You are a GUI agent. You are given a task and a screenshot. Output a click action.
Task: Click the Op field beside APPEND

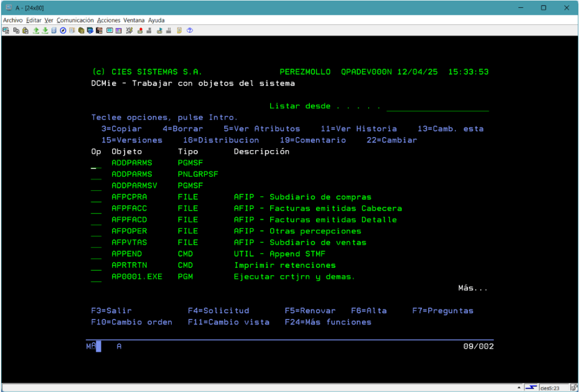coord(96,254)
